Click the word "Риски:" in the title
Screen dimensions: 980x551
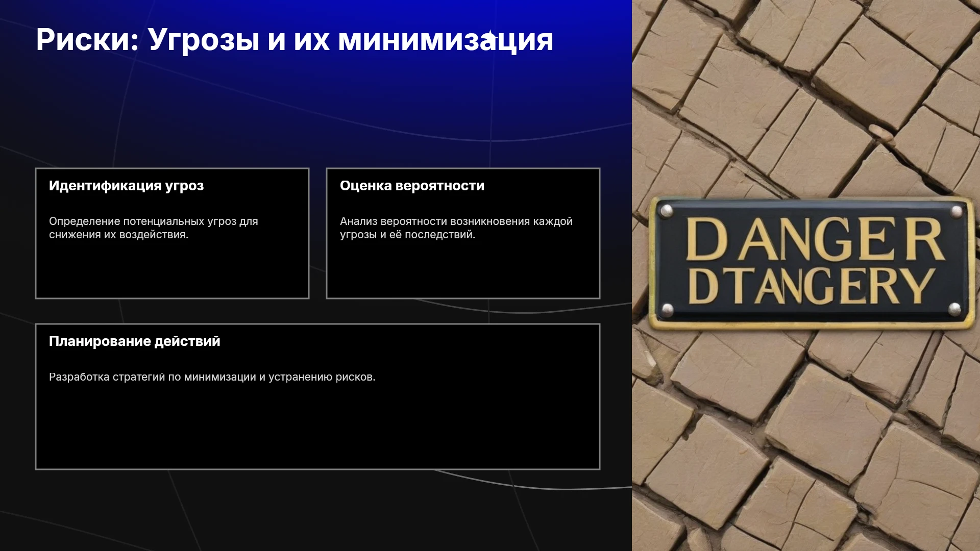coord(87,40)
